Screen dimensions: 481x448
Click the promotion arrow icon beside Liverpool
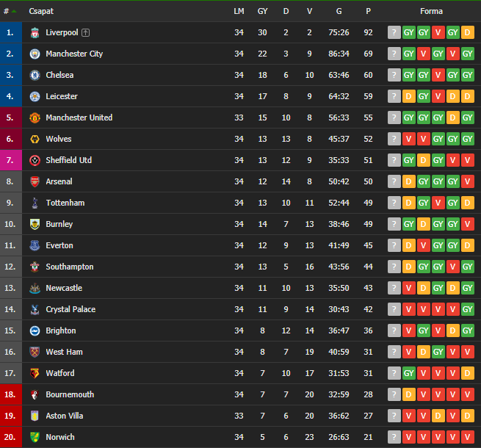click(x=86, y=32)
